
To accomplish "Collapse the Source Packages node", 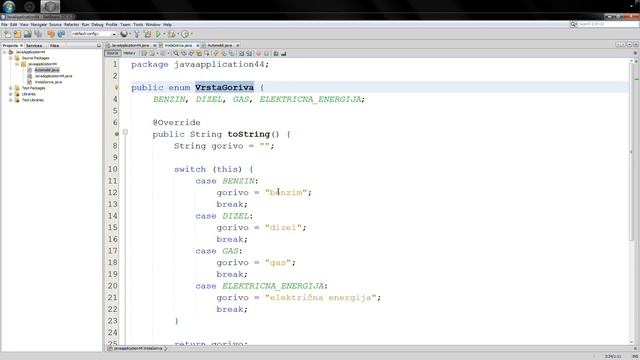I will pos(11,58).
